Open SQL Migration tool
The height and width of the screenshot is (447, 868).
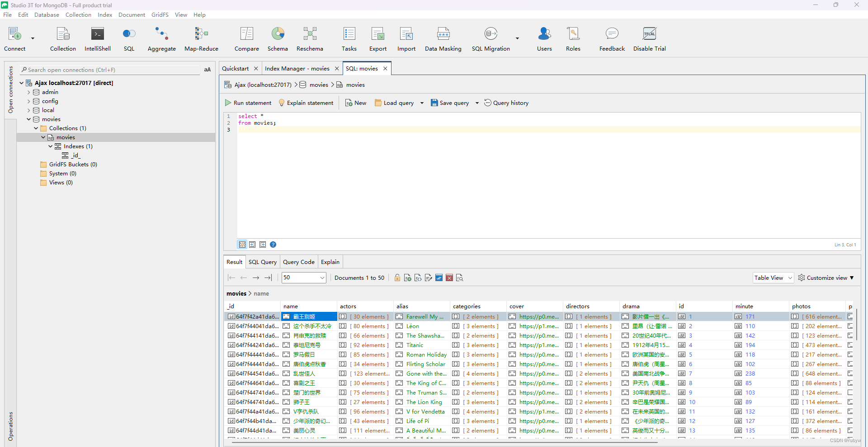click(x=491, y=38)
